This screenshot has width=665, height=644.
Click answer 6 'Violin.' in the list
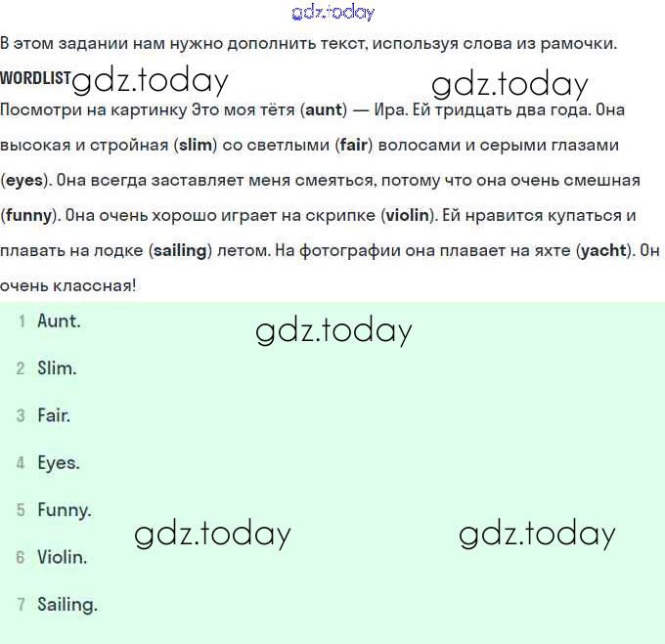pyautogui.click(x=63, y=558)
